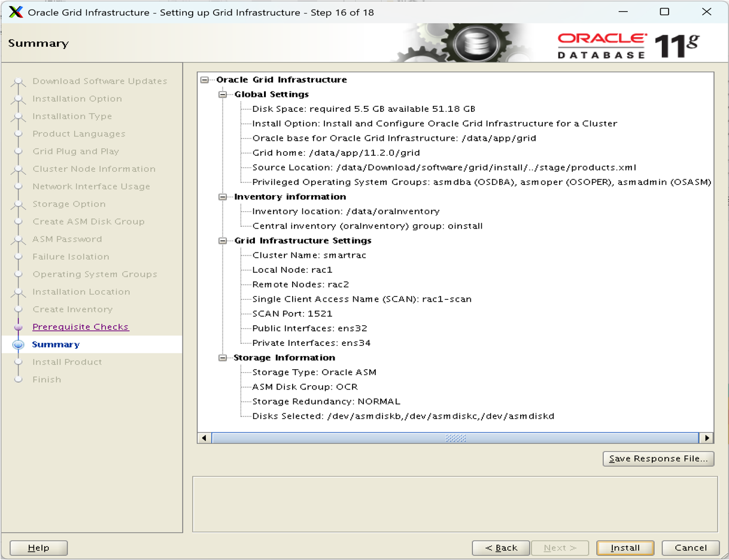Select the Finish step in sidebar
The height and width of the screenshot is (560, 729).
pos(47,379)
